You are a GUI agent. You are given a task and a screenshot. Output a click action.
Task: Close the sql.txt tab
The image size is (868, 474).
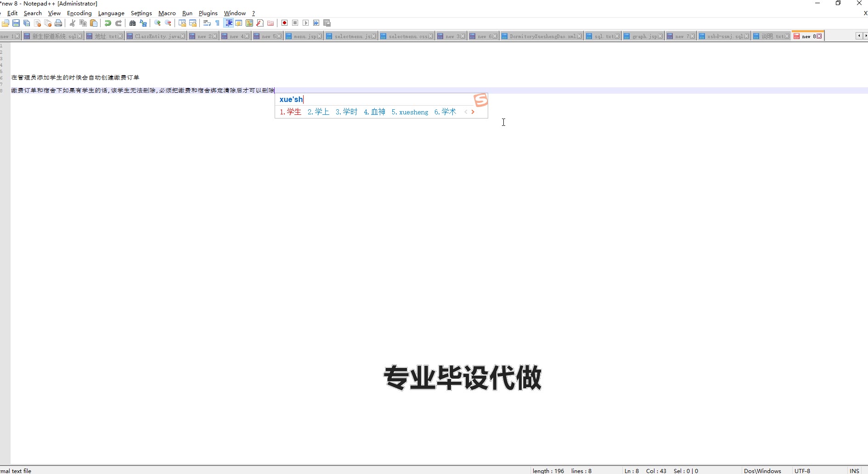[x=617, y=36]
